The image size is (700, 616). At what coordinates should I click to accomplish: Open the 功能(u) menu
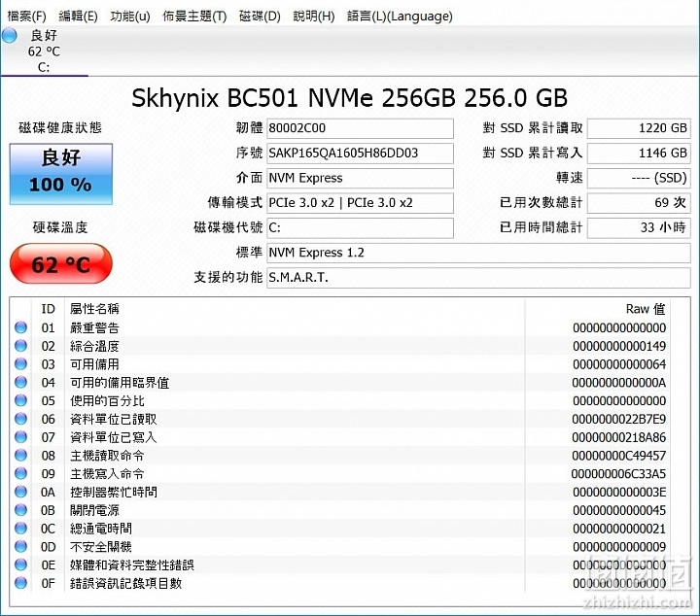[x=130, y=17]
